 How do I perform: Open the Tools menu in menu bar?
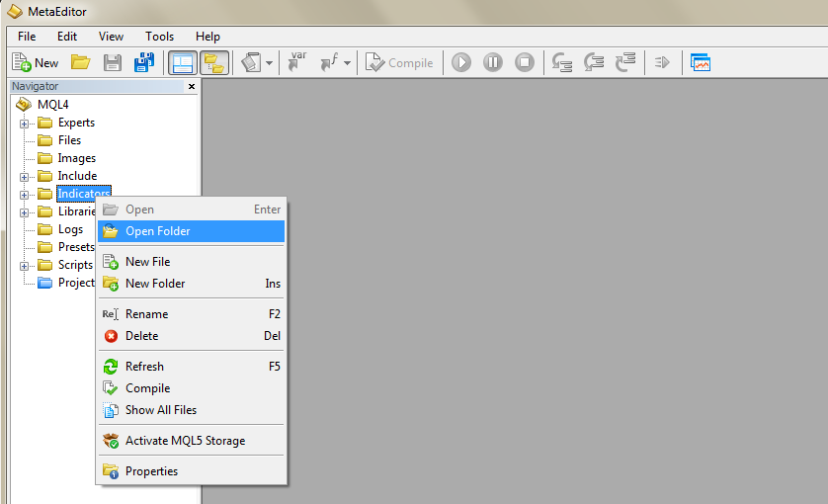[159, 37]
